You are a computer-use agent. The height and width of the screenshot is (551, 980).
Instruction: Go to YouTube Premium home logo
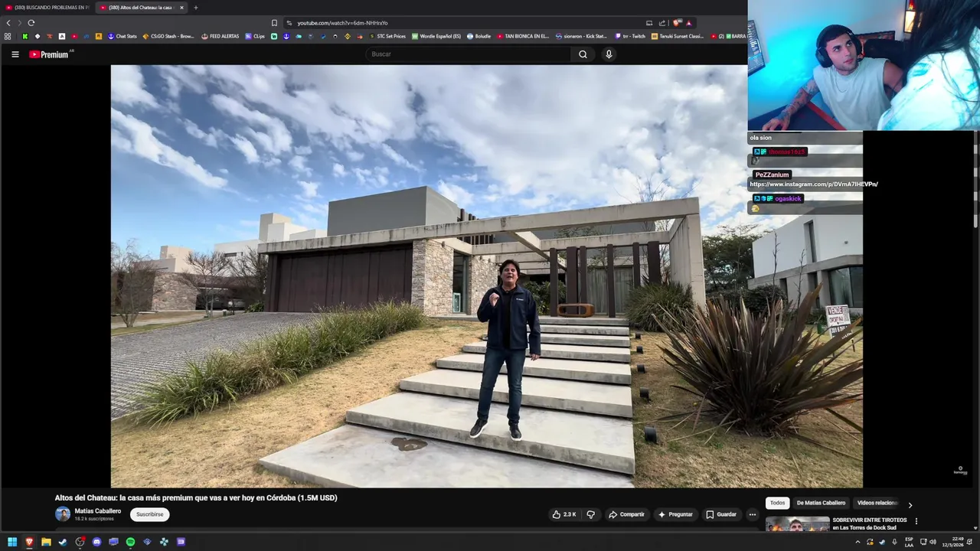tap(50, 54)
